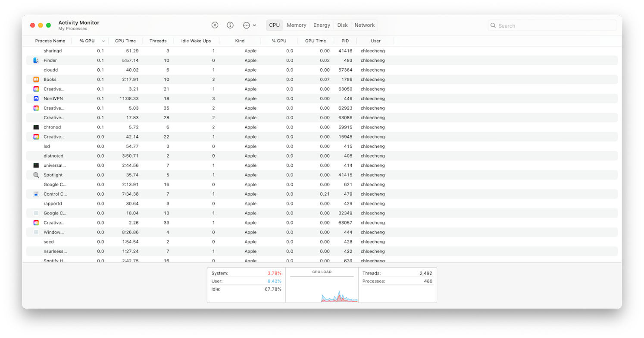Click the NordVPN icon in process list
644x338 pixels.
36,98
